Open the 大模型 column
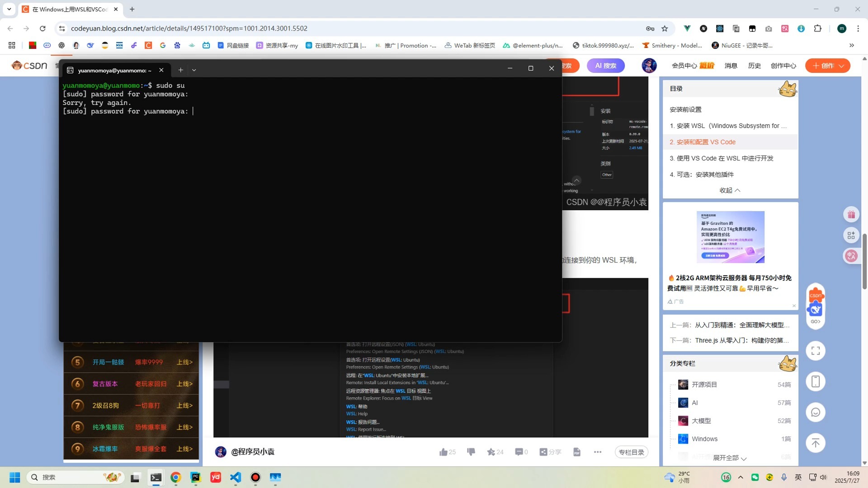 click(x=701, y=421)
